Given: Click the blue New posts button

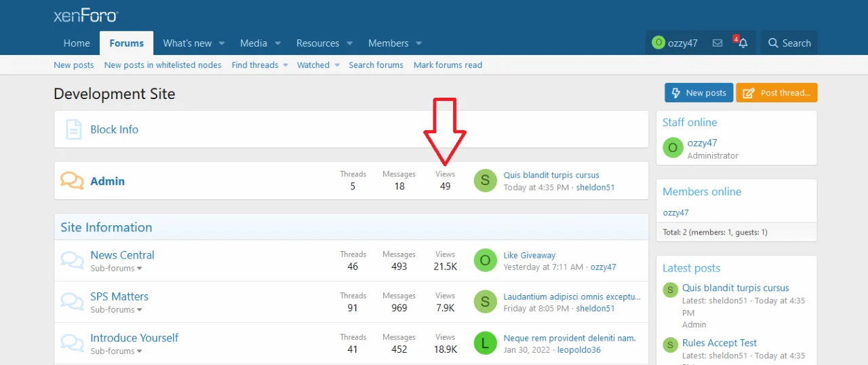Looking at the screenshot, I should [698, 93].
